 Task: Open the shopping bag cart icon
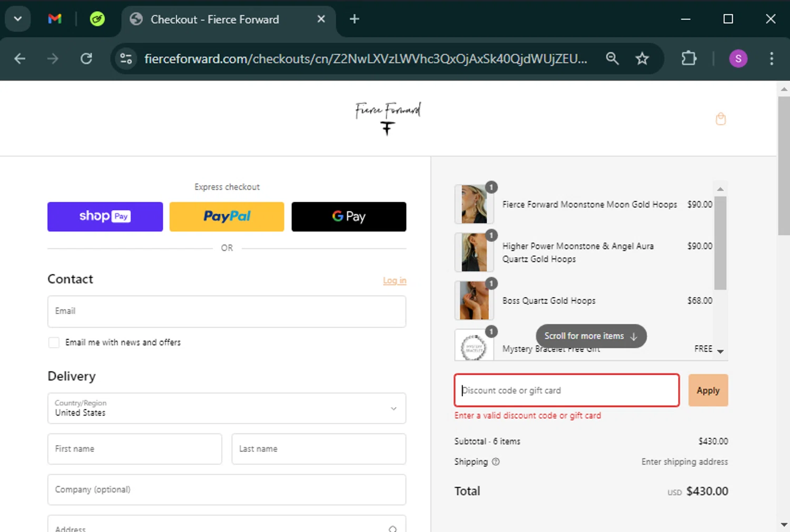click(x=720, y=119)
